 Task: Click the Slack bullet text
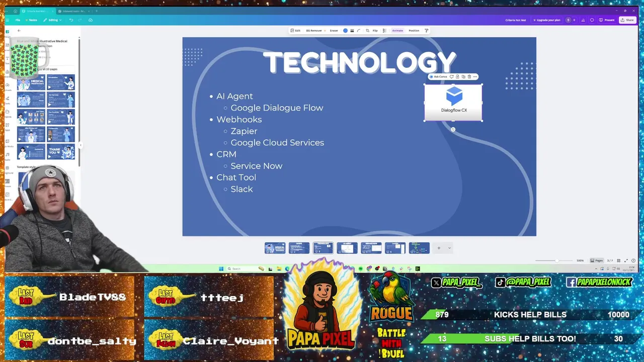pos(242,189)
